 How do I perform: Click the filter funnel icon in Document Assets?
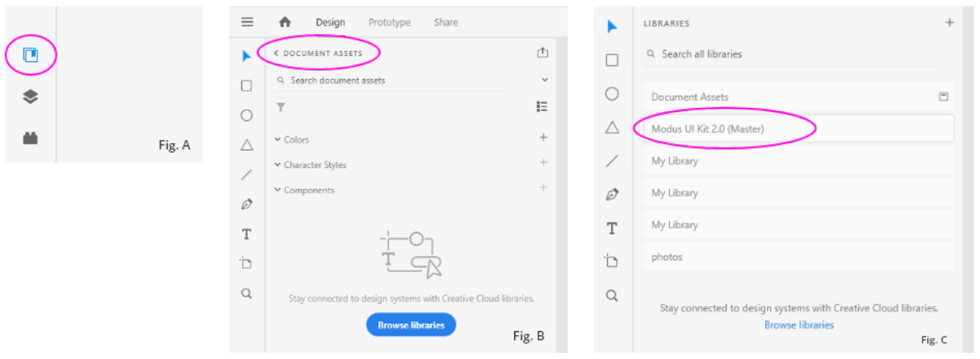281,107
